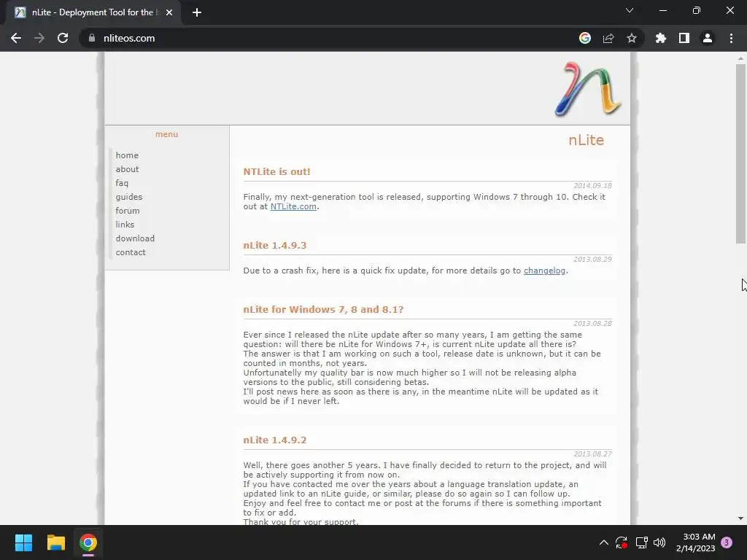
Task: Click the date 2013.08.27
Action: 592,454
